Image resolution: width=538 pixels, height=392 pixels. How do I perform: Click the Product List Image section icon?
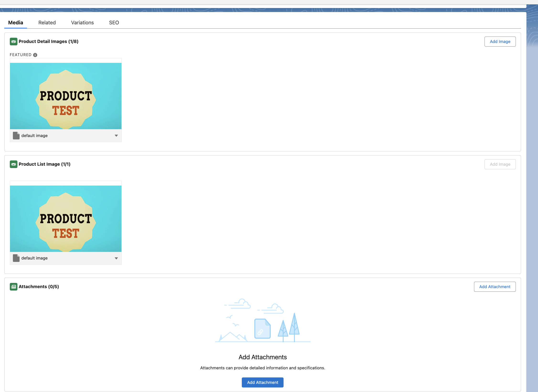click(x=13, y=164)
